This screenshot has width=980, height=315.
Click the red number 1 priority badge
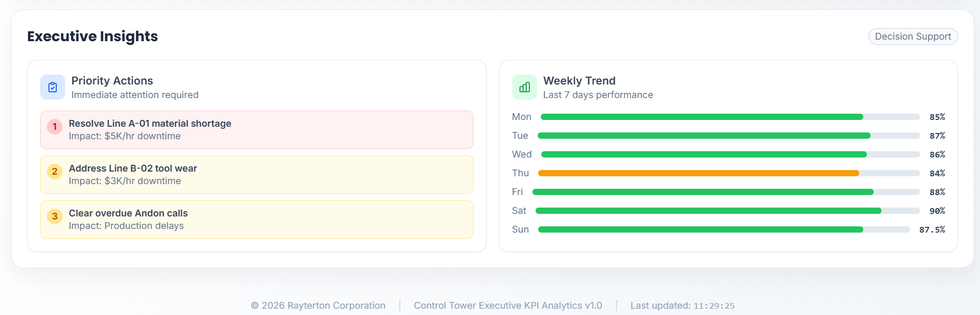click(55, 127)
